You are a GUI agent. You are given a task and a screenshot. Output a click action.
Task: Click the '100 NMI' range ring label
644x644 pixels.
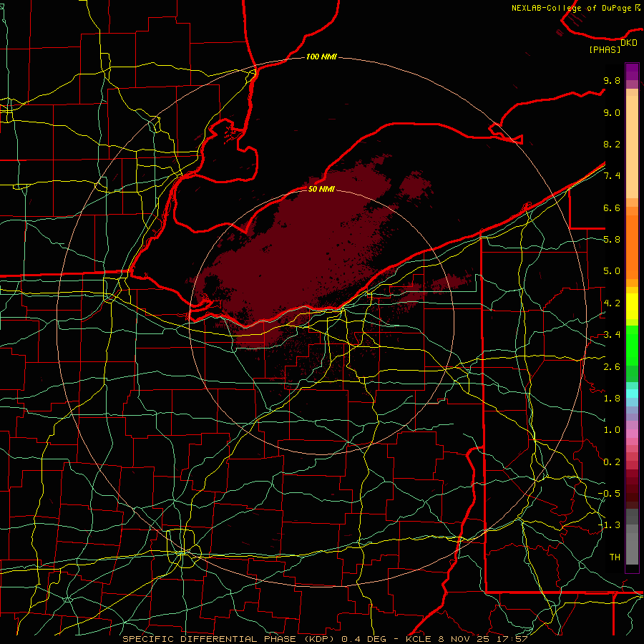(x=321, y=57)
